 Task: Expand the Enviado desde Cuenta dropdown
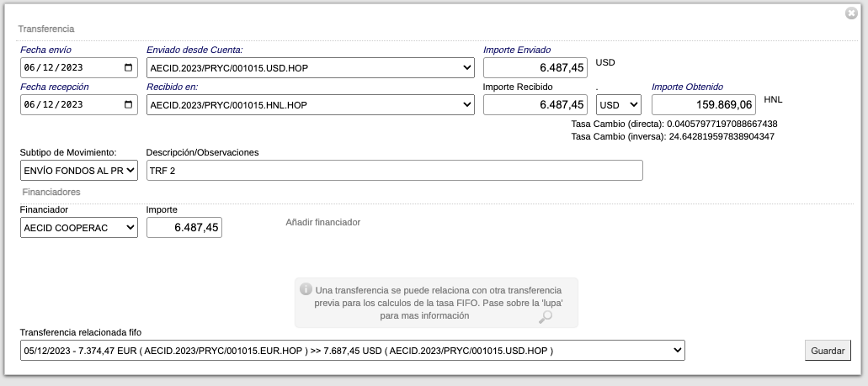coord(310,68)
